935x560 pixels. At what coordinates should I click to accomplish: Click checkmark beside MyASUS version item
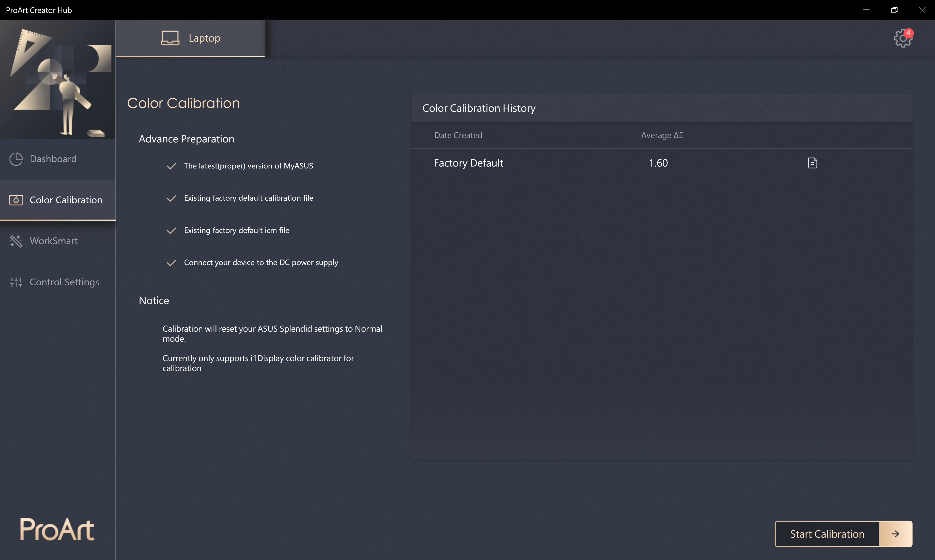coord(171,166)
